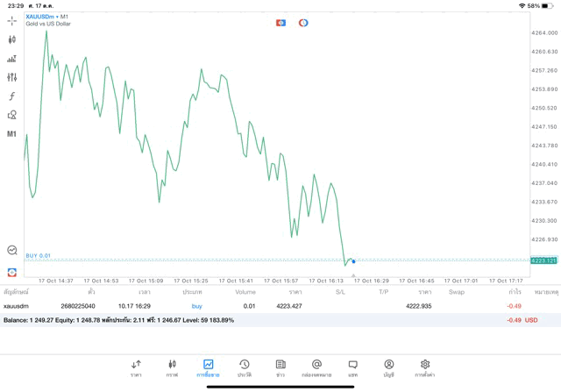
Task: Switch to the Mailbox @ tab
Action: 316,367
